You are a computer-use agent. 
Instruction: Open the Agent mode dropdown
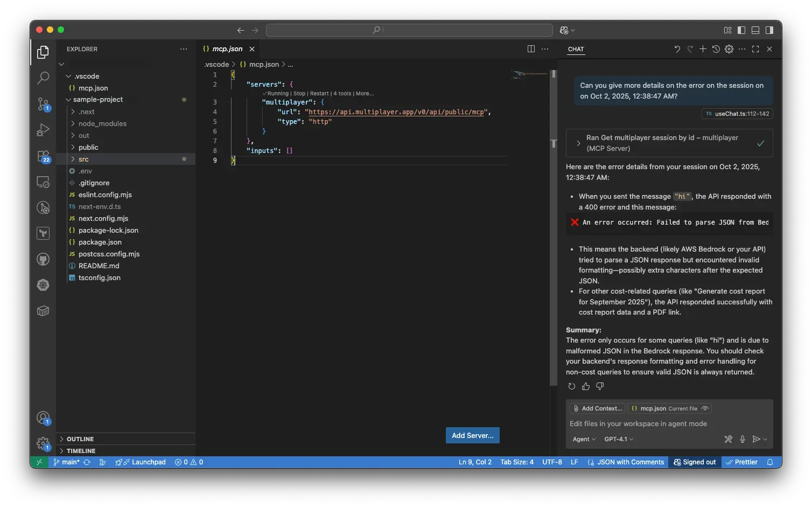[584, 439]
